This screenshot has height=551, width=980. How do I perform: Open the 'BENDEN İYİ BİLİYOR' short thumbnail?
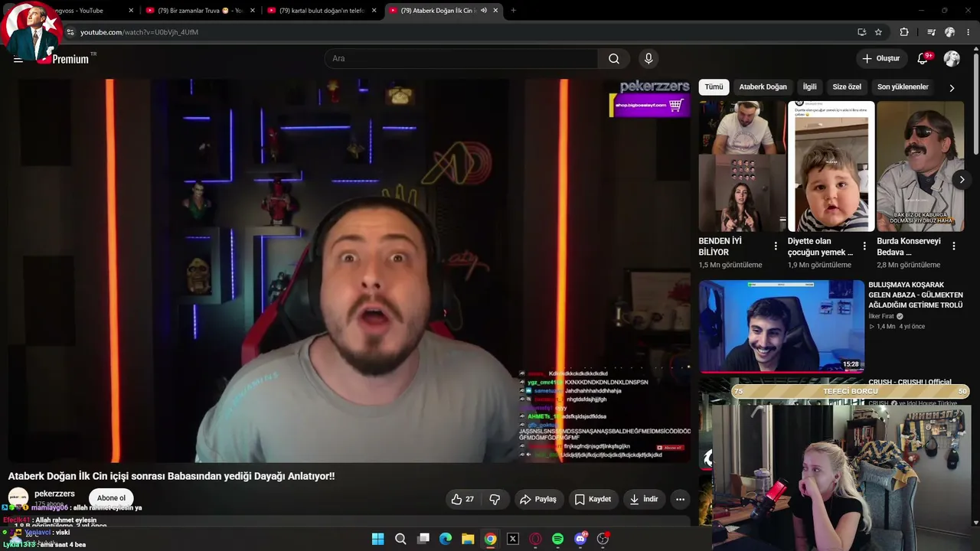tap(742, 166)
